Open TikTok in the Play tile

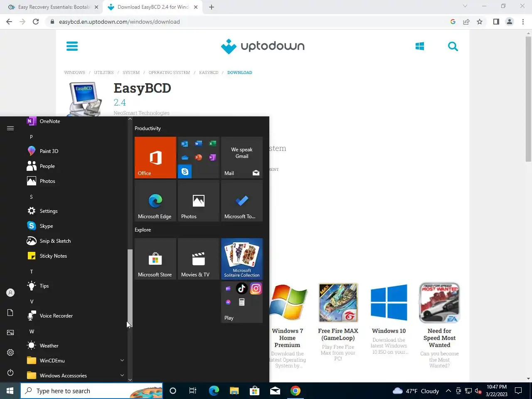241,288
